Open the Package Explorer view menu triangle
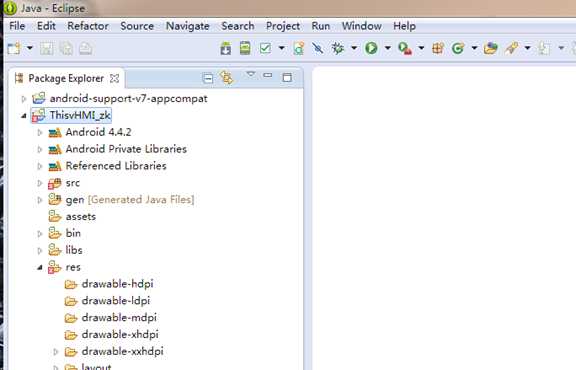 click(251, 74)
